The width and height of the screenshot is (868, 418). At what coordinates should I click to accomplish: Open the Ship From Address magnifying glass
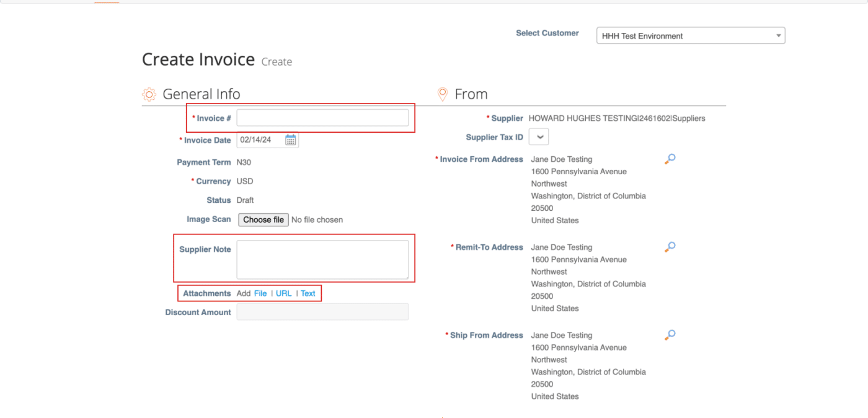[x=670, y=334]
